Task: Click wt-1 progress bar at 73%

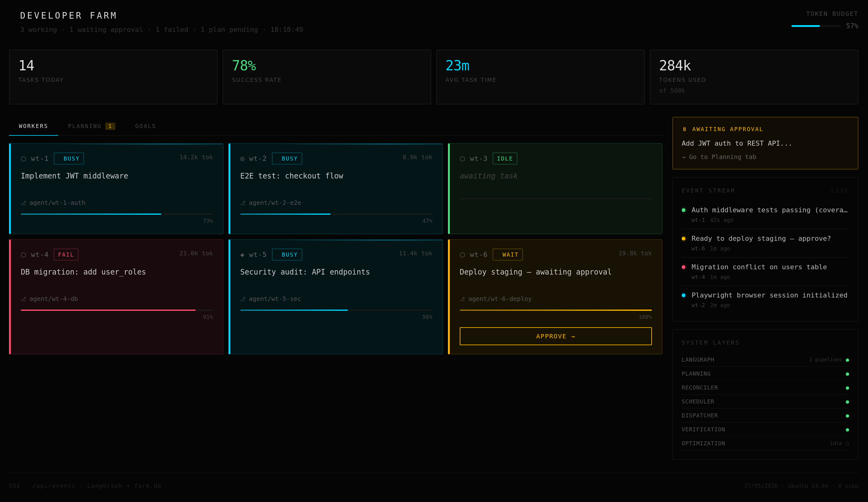Action: (x=117, y=214)
